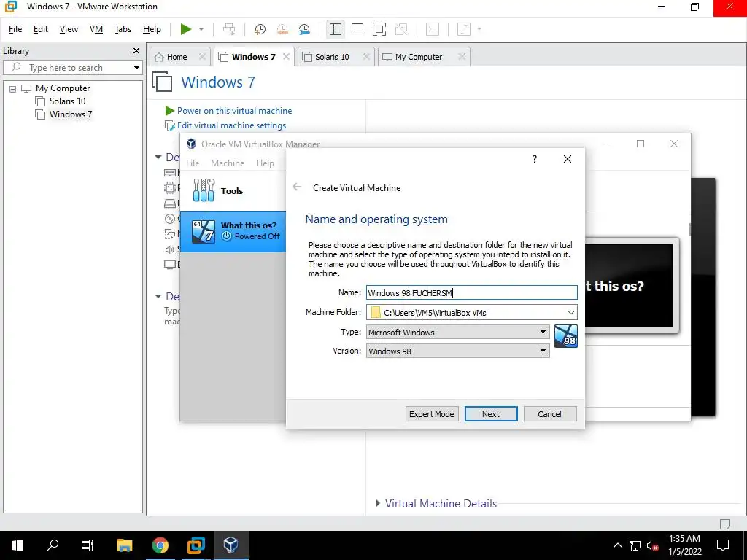Select Tools in VirtualBox Manager

[x=233, y=190]
